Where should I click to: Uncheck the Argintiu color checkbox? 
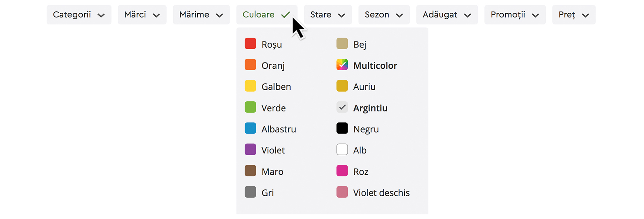click(x=342, y=107)
